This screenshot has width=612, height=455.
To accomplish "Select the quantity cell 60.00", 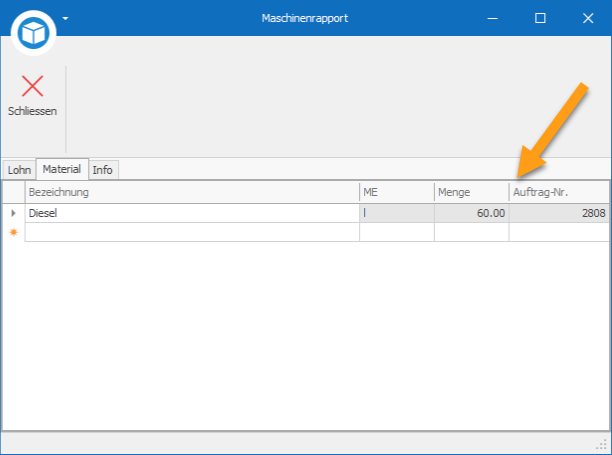I will click(471, 213).
